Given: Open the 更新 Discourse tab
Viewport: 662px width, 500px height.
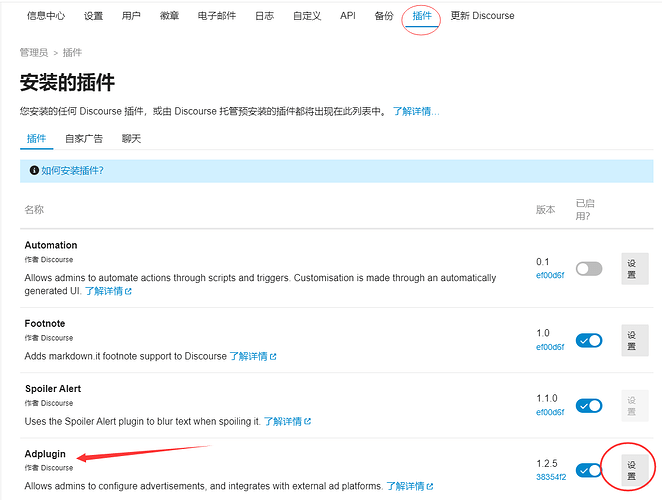Looking at the screenshot, I should pos(482,16).
